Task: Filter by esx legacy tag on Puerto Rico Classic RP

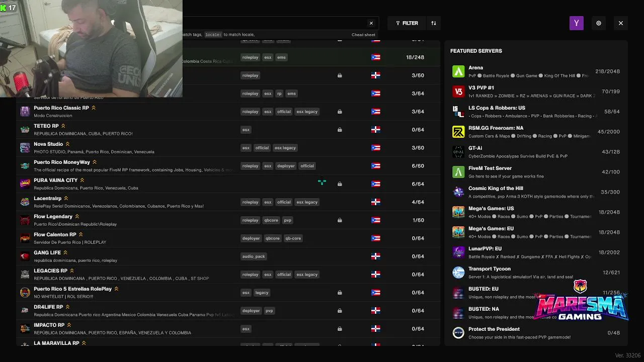Action: [307, 112]
